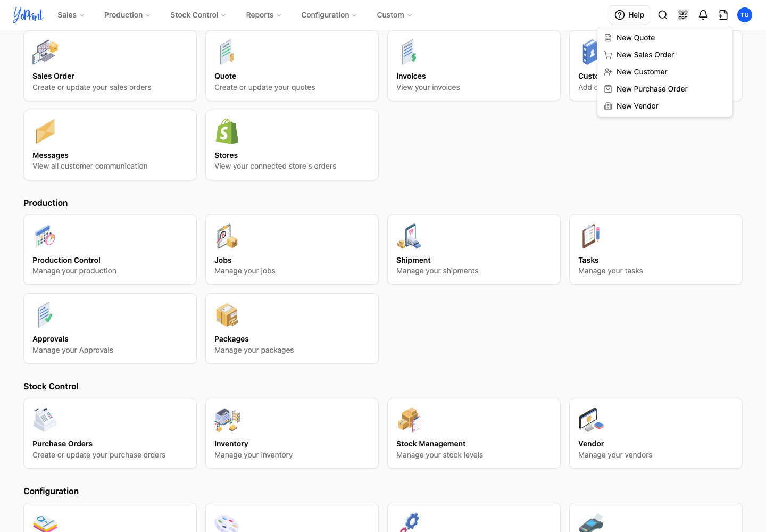
Task: Click the Stores Shopify icon
Action: coord(227,131)
